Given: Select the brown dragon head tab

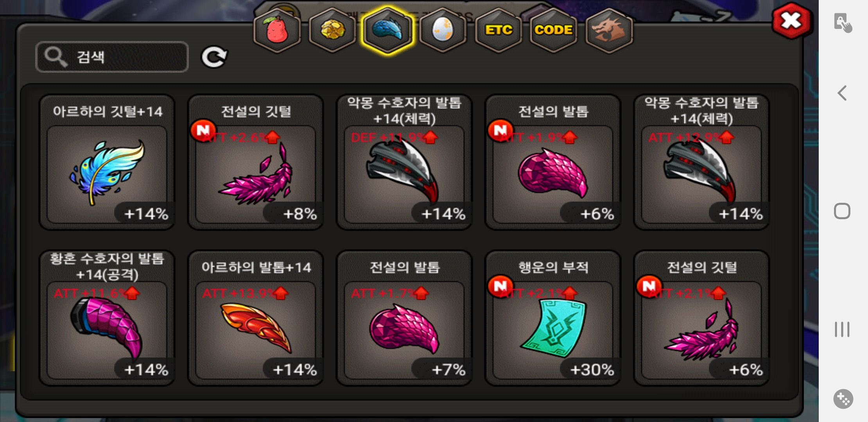Looking at the screenshot, I should (x=609, y=30).
